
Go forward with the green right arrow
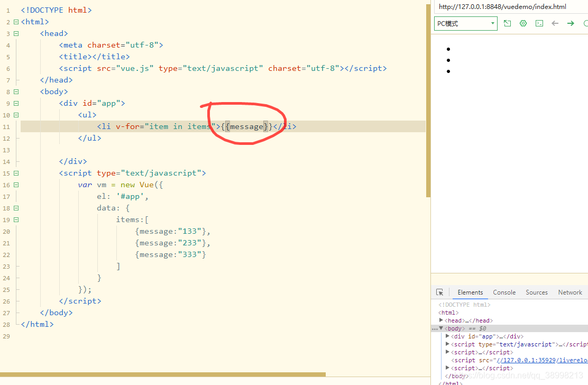tap(571, 23)
